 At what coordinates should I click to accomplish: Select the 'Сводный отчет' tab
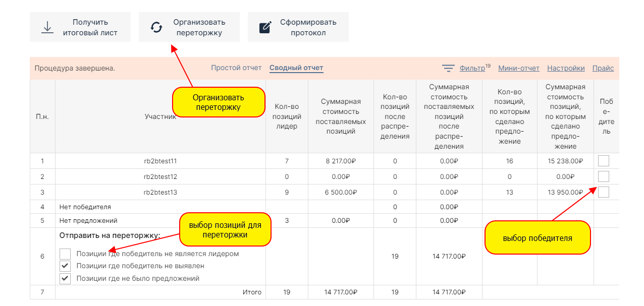(x=296, y=68)
